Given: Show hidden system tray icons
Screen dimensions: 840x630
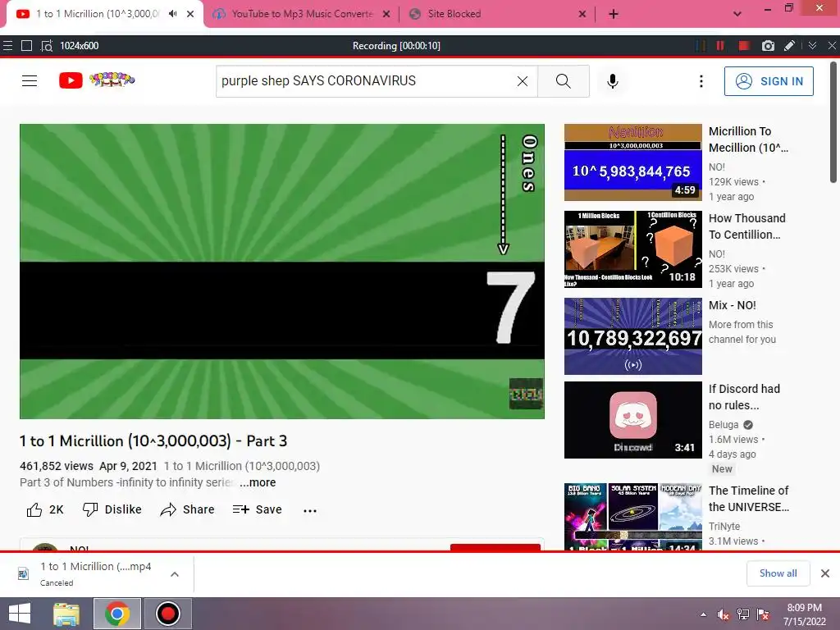Looking at the screenshot, I should point(703,614).
